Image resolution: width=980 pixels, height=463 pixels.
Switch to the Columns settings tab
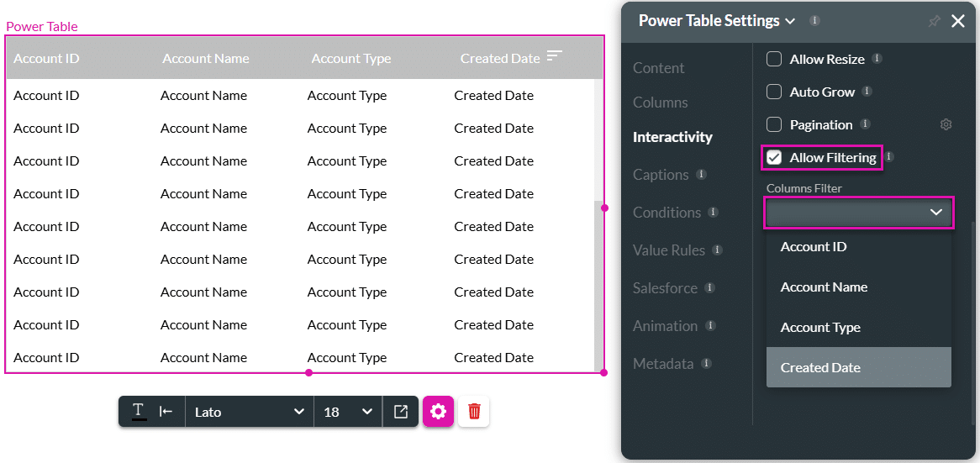660,103
